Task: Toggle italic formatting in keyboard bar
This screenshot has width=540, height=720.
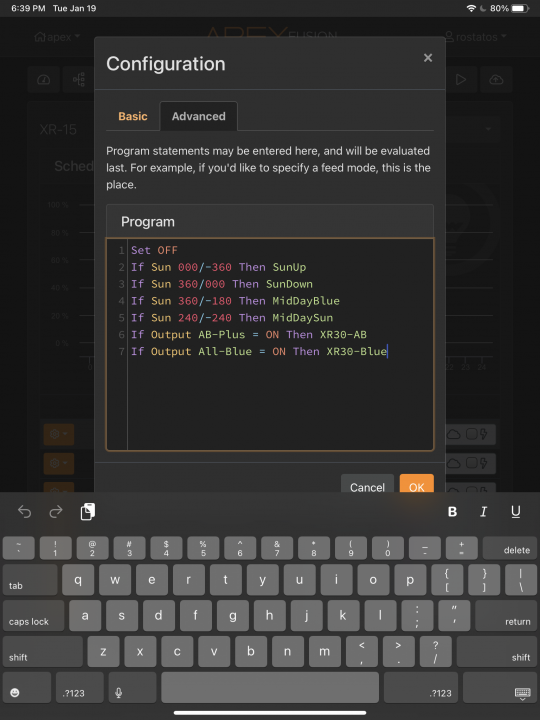Action: (x=483, y=512)
